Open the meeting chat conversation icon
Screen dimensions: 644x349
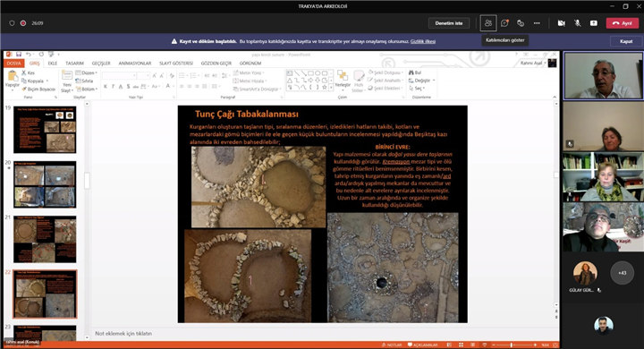pos(504,23)
